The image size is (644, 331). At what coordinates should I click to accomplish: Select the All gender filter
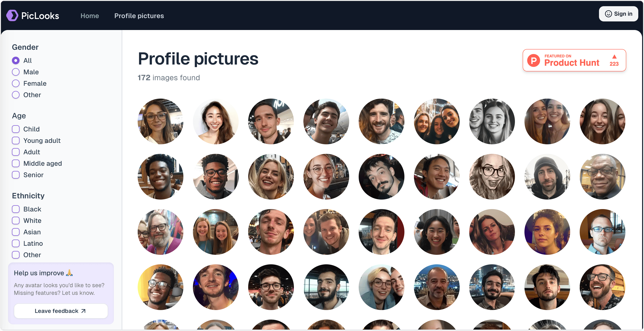[16, 60]
